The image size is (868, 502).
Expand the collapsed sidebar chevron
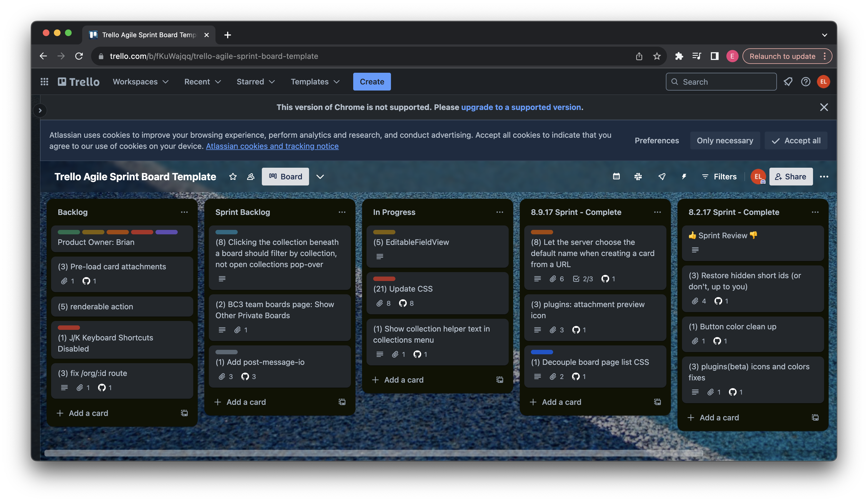[40, 111]
